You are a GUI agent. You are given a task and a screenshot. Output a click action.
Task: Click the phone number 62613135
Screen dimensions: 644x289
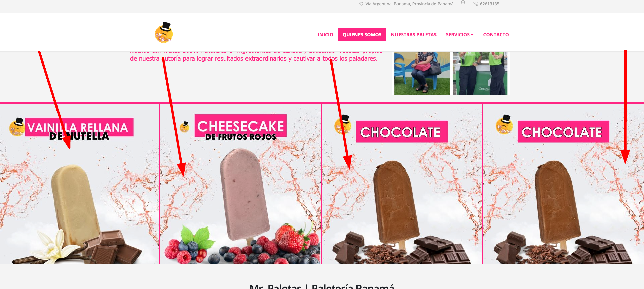pyautogui.click(x=490, y=4)
